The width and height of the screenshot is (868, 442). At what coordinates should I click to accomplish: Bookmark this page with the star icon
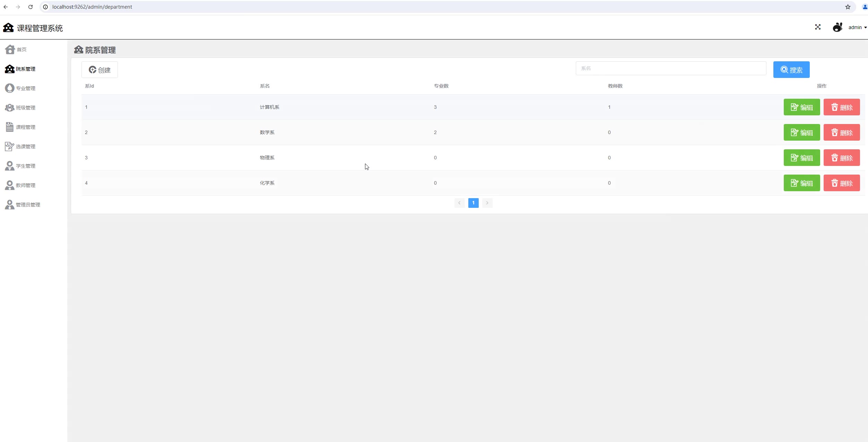pyautogui.click(x=848, y=7)
